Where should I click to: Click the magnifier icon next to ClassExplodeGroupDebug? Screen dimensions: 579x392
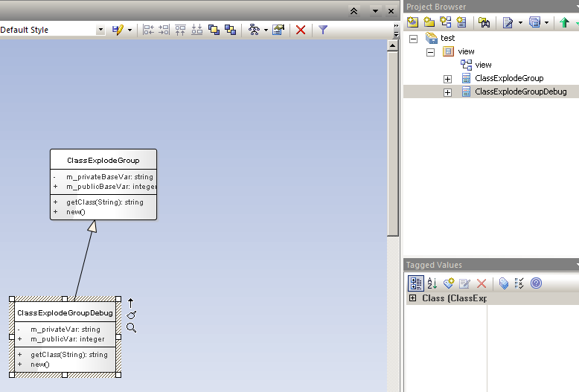point(132,327)
